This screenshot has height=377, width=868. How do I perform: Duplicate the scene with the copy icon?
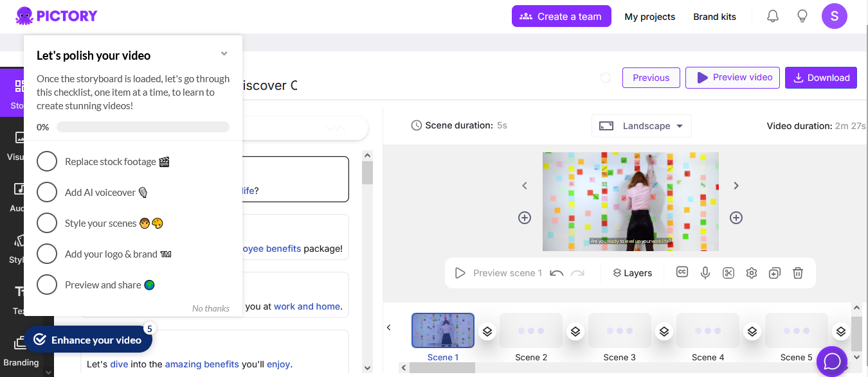click(775, 273)
